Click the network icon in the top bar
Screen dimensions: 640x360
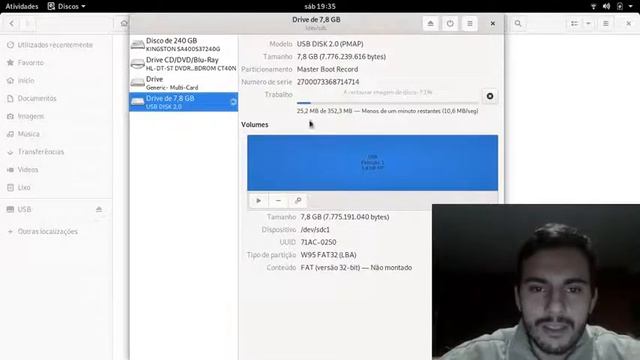593,6
